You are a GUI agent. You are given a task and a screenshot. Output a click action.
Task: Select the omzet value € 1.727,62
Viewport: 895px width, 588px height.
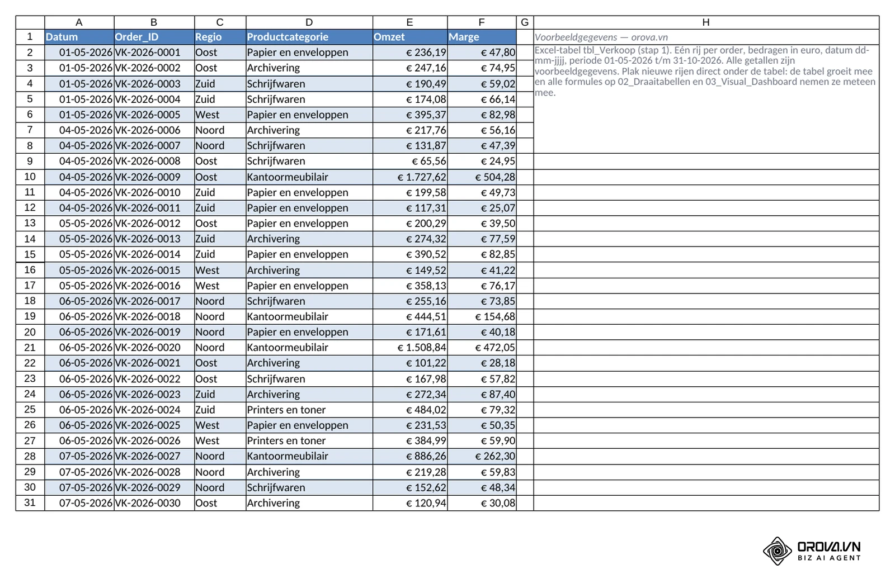click(x=410, y=177)
